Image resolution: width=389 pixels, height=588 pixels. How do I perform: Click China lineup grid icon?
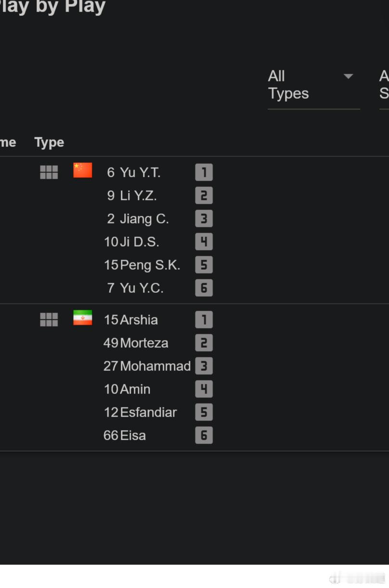coord(49,172)
